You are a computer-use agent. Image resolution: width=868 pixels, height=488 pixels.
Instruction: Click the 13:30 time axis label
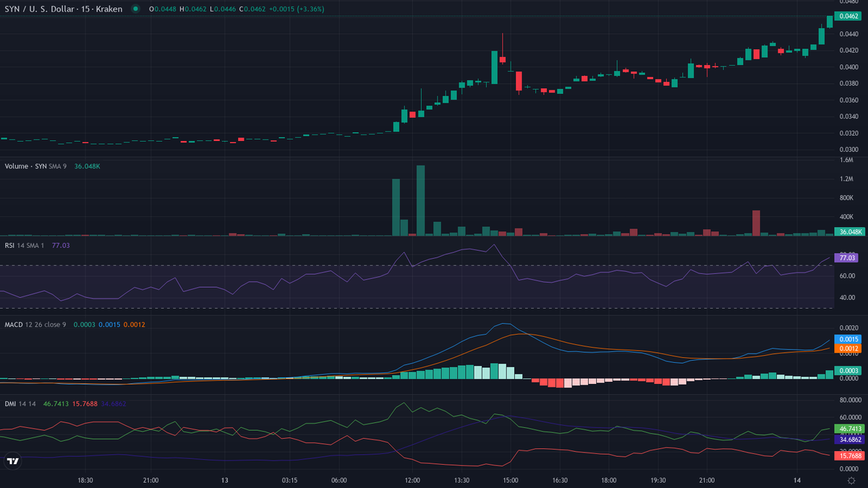(461, 480)
